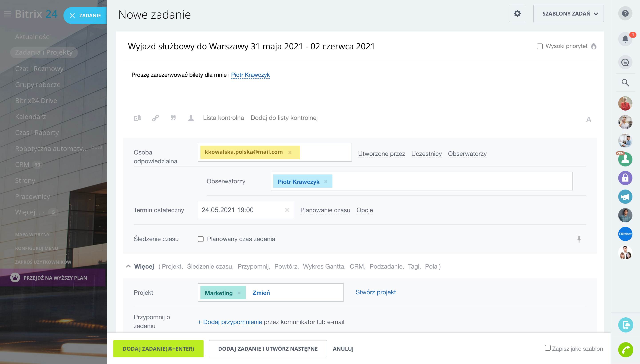Expand the Więcej sidebar menu item
This screenshot has width=640, height=364.
pos(28,212)
